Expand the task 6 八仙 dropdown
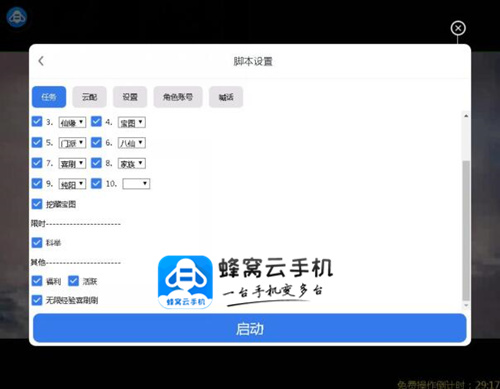The image size is (500, 389). (132, 143)
